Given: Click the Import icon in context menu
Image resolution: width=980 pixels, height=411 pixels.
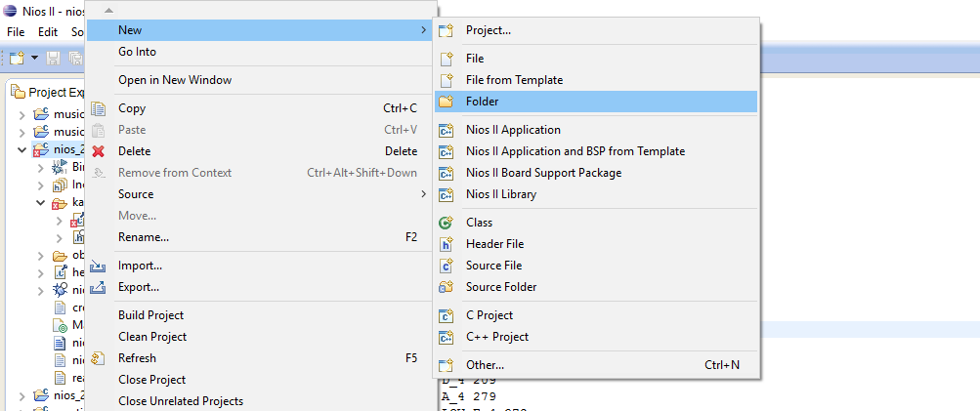Looking at the screenshot, I should pos(98,267).
